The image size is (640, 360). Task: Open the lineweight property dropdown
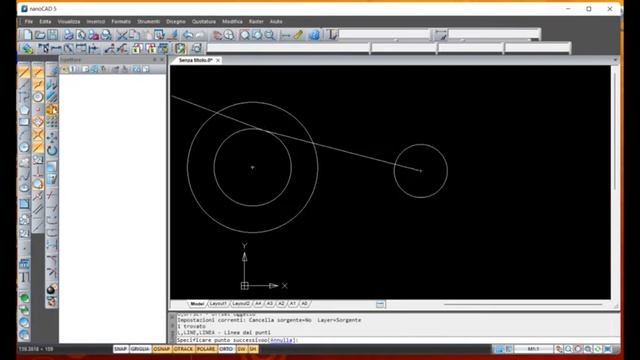coord(538,49)
